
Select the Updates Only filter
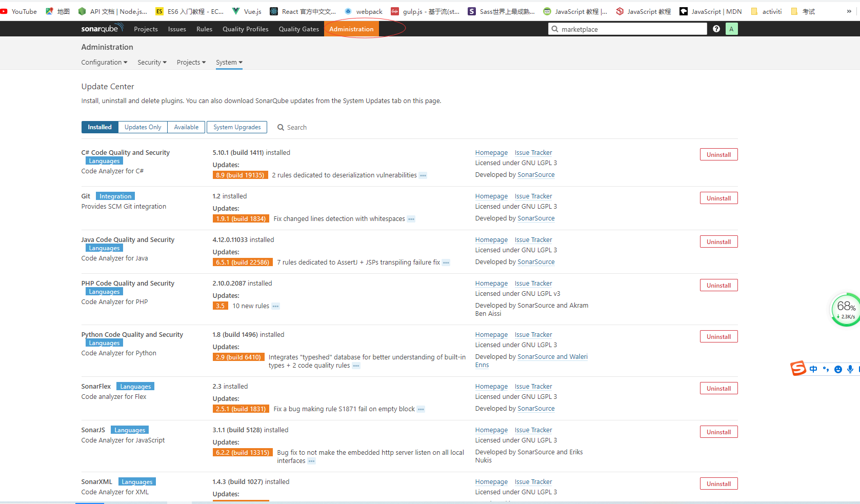tap(143, 127)
